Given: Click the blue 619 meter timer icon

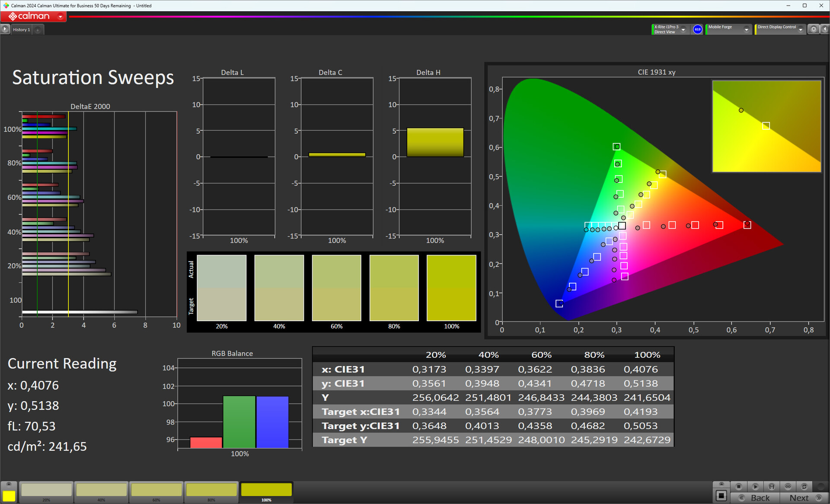Looking at the screenshot, I should tap(697, 29).
